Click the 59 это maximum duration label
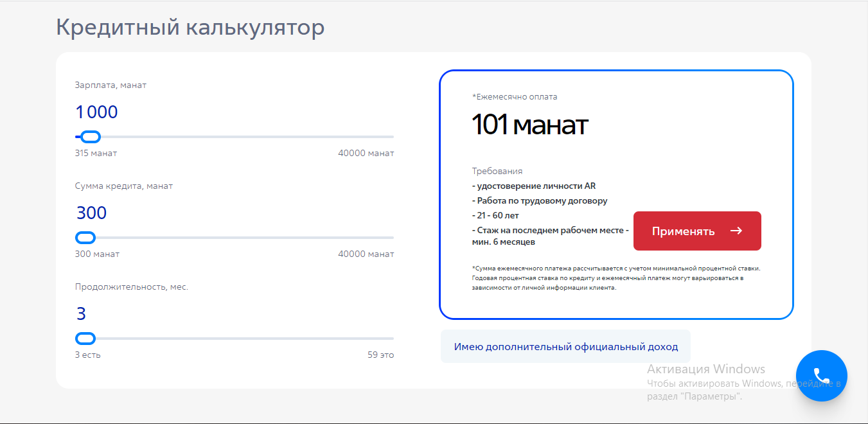The height and width of the screenshot is (424, 868). tap(380, 355)
